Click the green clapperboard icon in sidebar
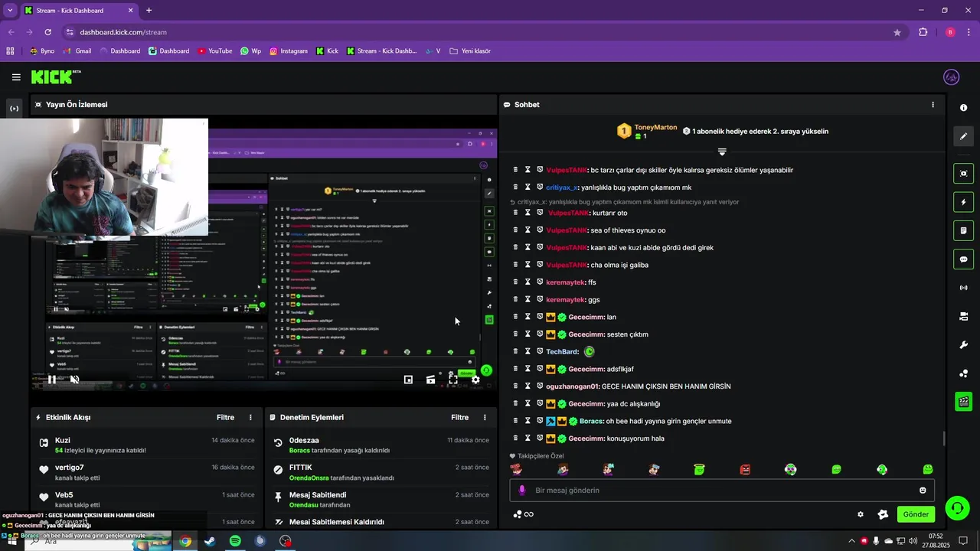This screenshot has width=980, height=551. 963,402
